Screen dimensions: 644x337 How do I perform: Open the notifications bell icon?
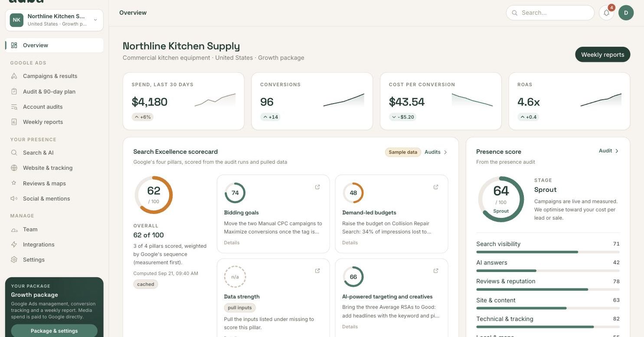(606, 13)
